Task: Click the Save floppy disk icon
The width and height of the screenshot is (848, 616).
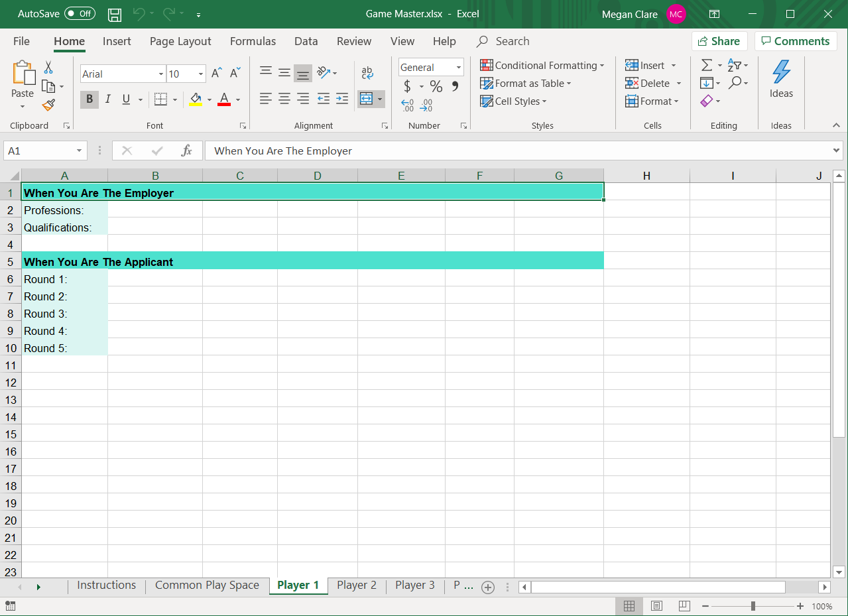Action: [x=115, y=14]
